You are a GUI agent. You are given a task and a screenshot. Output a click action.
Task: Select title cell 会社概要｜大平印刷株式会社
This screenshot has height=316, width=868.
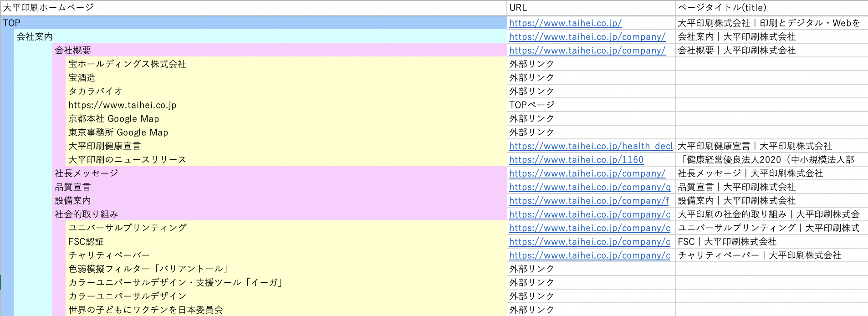click(x=771, y=50)
